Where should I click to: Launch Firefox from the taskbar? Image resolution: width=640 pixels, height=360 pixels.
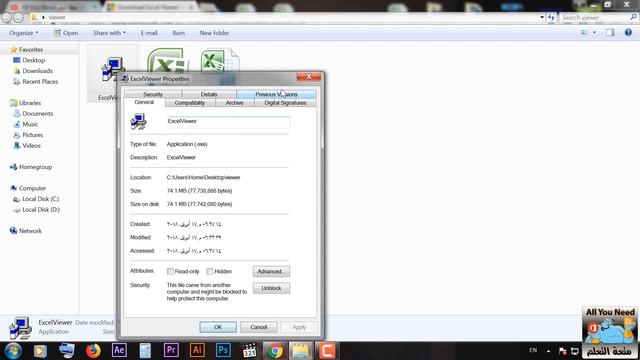tap(93, 351)
